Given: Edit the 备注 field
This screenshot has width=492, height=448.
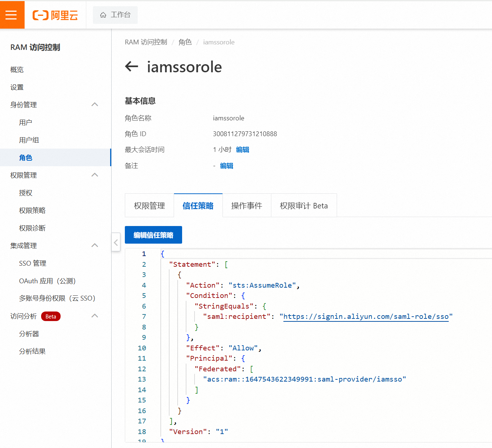Looking at the screenshot, I should pos(227,166).
